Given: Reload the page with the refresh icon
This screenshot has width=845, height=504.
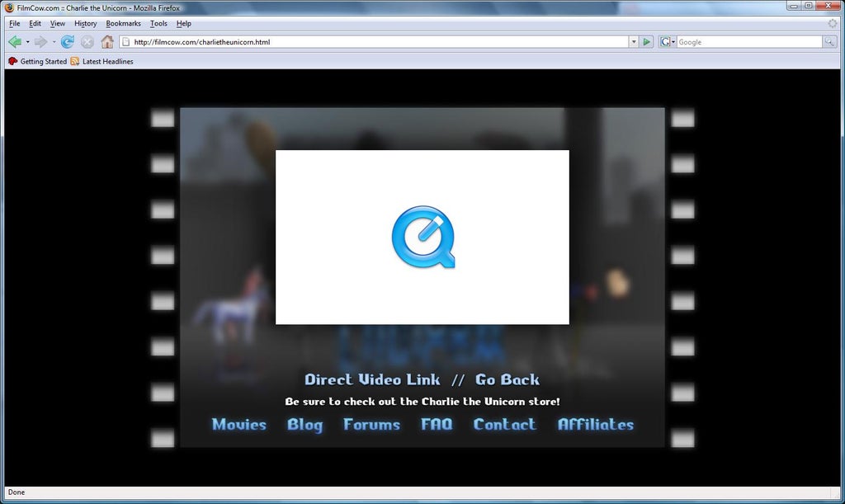Looking at the screenshot, I should 68,41.
